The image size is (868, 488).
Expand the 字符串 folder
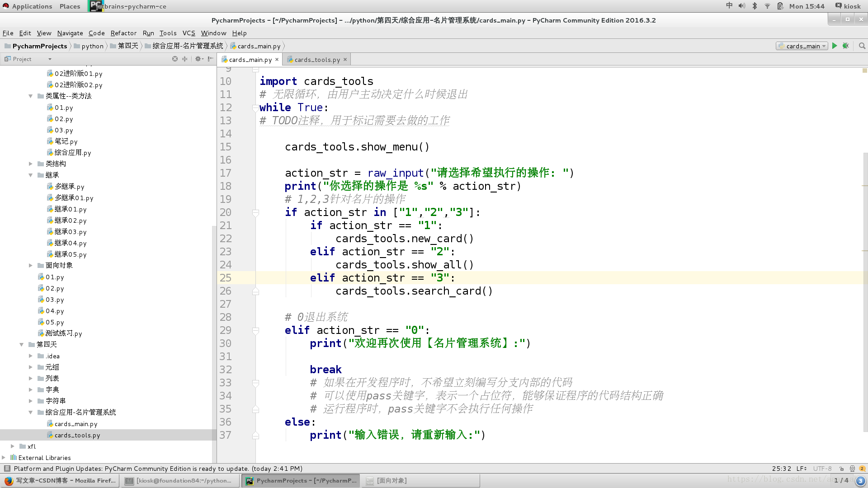[x=31, y=401]
